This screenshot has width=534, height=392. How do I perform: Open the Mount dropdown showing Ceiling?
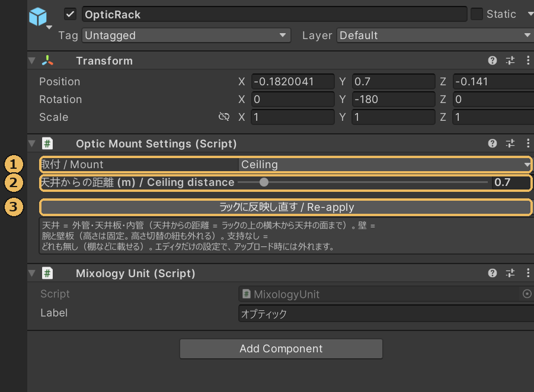click(385, 165)
